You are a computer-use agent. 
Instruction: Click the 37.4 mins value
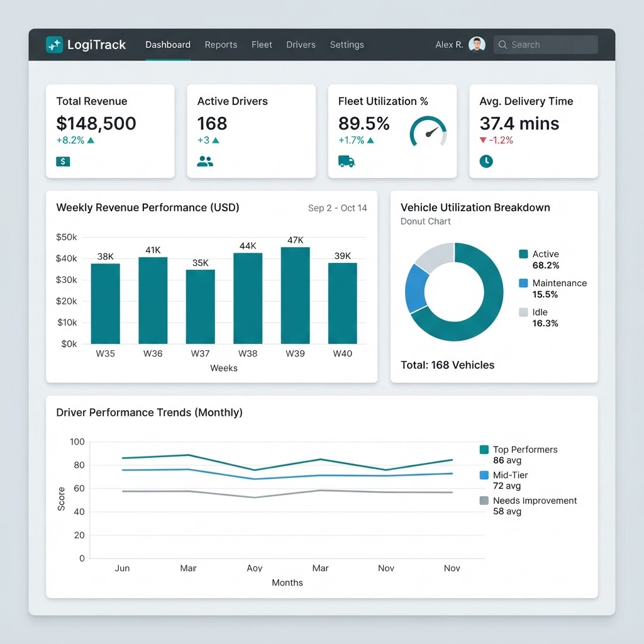coord(519,123)
